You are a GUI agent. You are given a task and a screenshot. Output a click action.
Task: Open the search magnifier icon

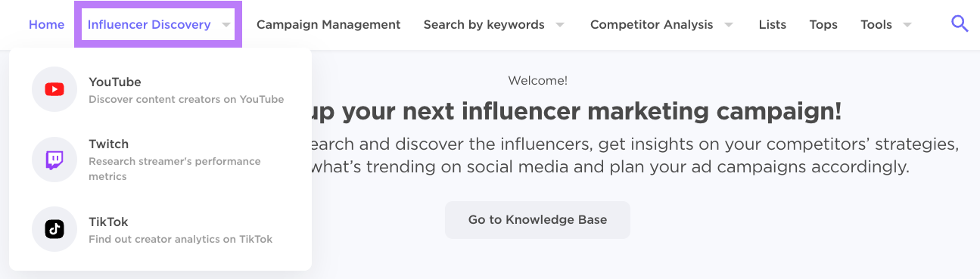(960, 24)
